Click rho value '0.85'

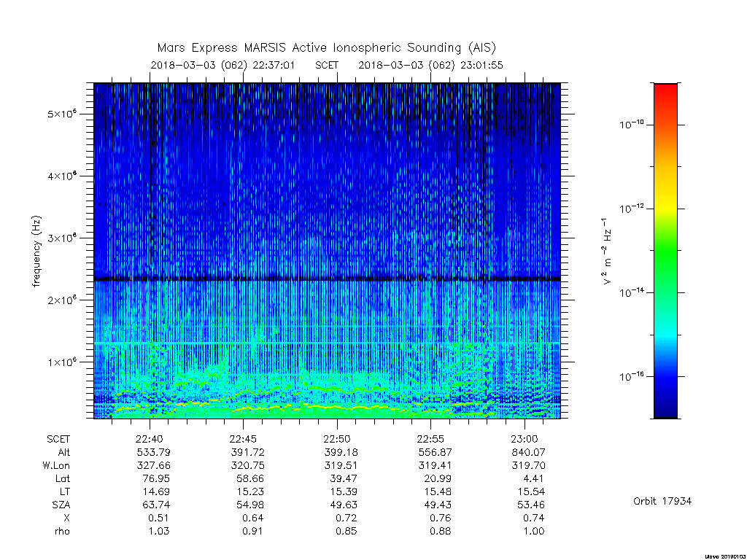347,531
